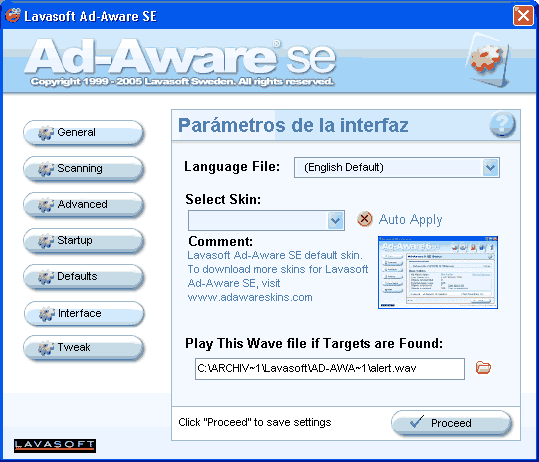Click the 'Lavasoft Ad-Aware SE default skin.' comment text
539x462 pixels.
click(x=275, y=255)
